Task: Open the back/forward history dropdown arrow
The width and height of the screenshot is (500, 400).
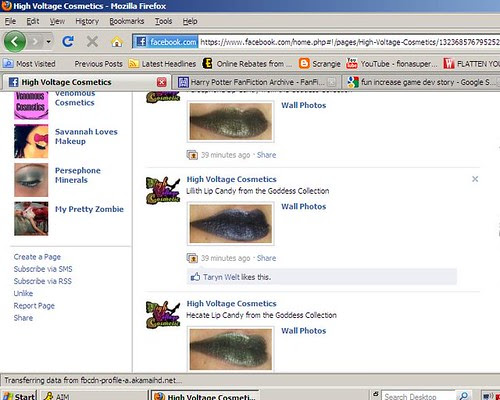Action: pos(49,42)
